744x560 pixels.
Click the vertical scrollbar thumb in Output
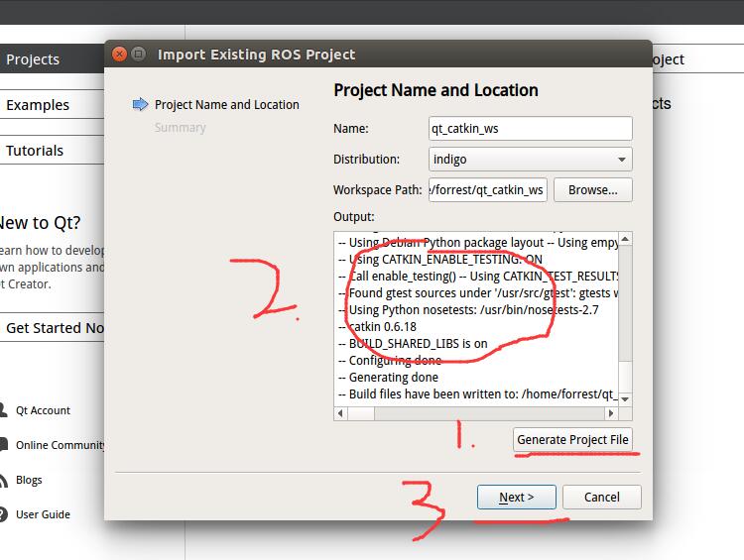click(x=625, y=375)
